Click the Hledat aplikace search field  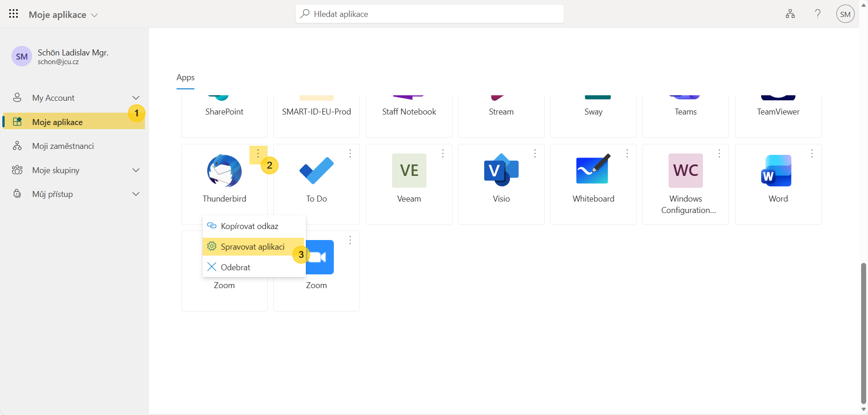pos(429,14)
